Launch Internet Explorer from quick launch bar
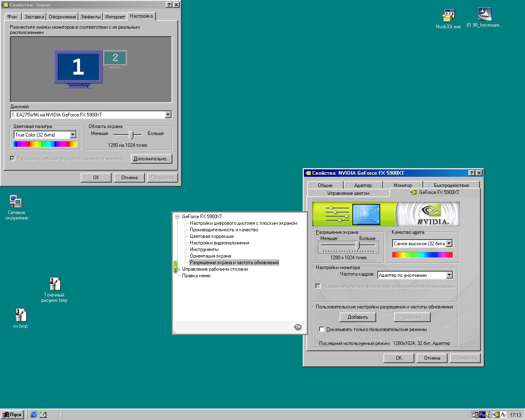This screenshot has width=525, height=420. coord(34,415)
